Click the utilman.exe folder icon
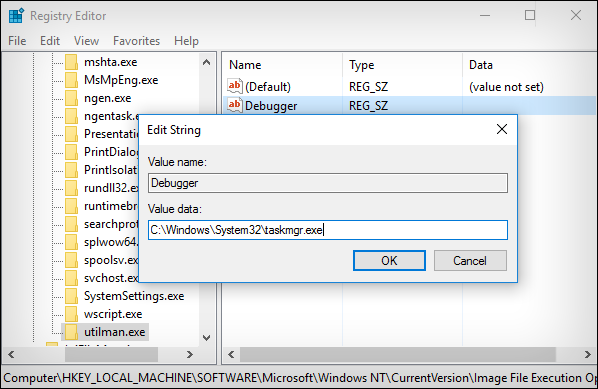Screen dimensions: 598x389 click(x=71, y=332)
